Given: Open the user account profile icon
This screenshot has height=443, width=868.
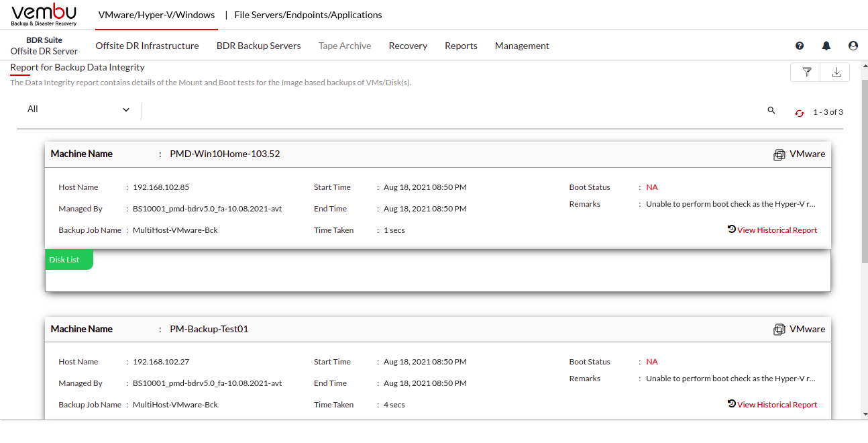Looking at the screenshot, I should pyautogui.click(x=853, y=46).
